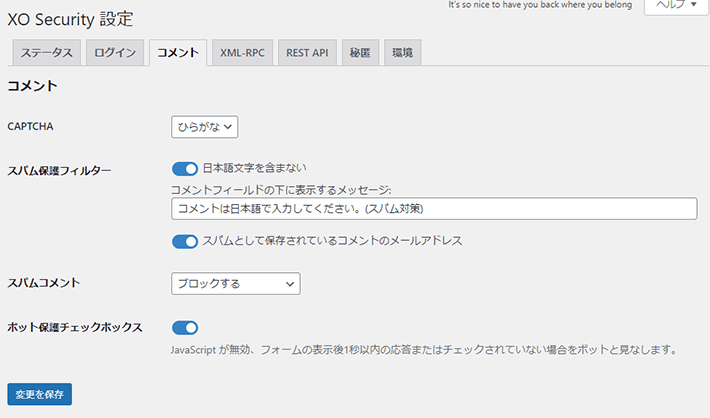Expand the CAPTCHA ひらがな dropdown

(205, 127)
